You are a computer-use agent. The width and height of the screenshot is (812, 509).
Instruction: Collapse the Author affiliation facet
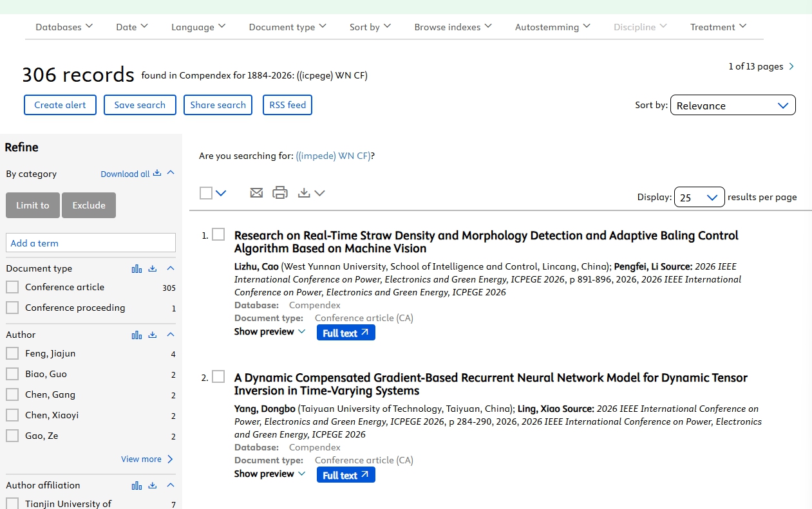coord(171,485)
